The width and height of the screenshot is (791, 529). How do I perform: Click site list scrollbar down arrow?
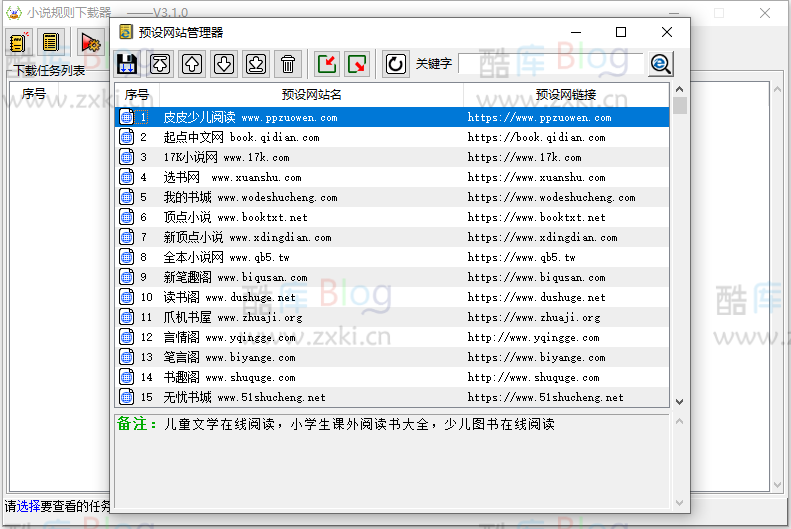click(680, 402)
